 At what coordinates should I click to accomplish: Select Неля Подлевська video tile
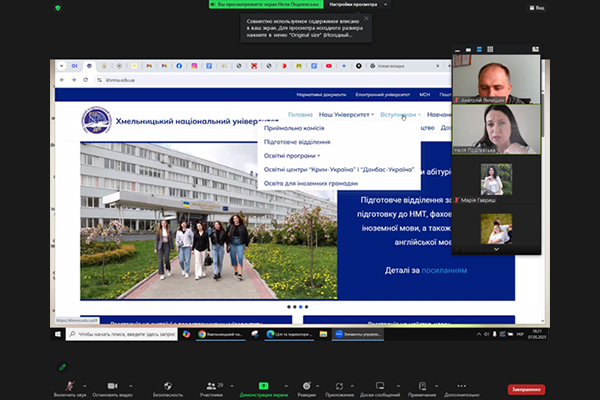coord(496,129)
